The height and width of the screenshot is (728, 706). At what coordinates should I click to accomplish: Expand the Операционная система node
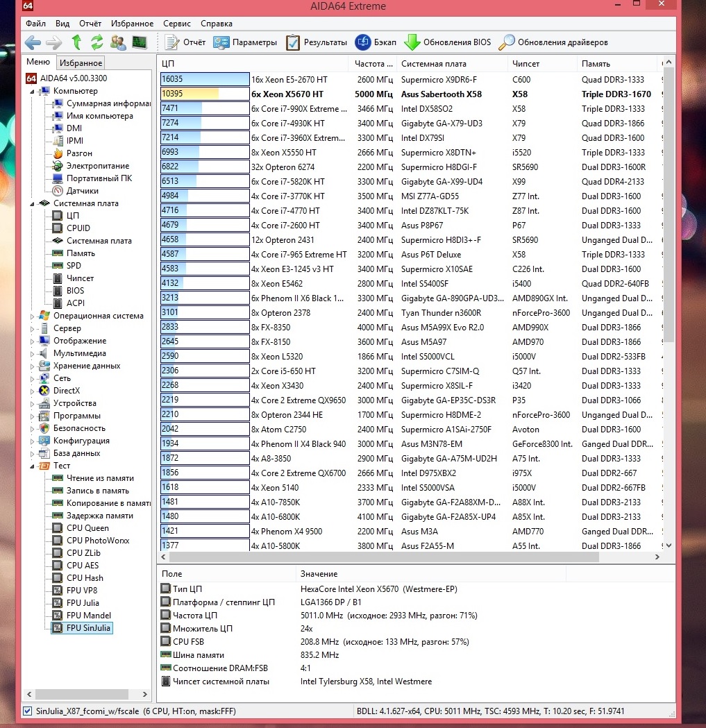coord(32,316)
